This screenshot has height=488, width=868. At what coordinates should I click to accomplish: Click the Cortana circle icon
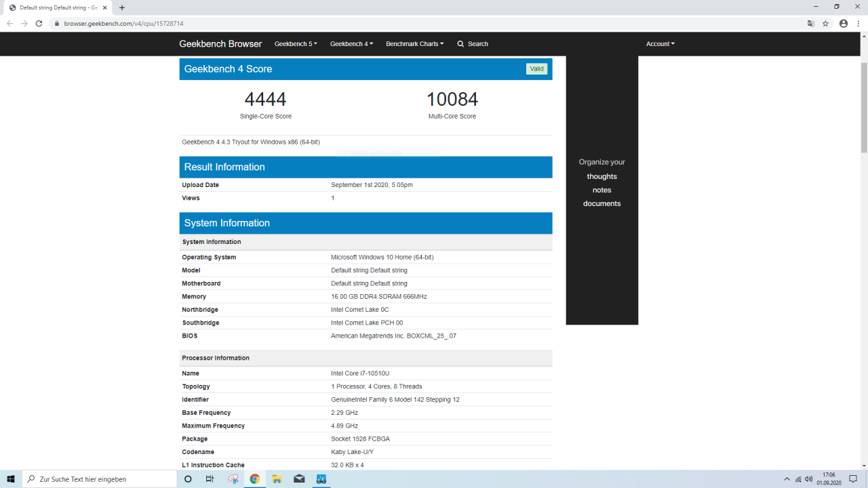188,479
